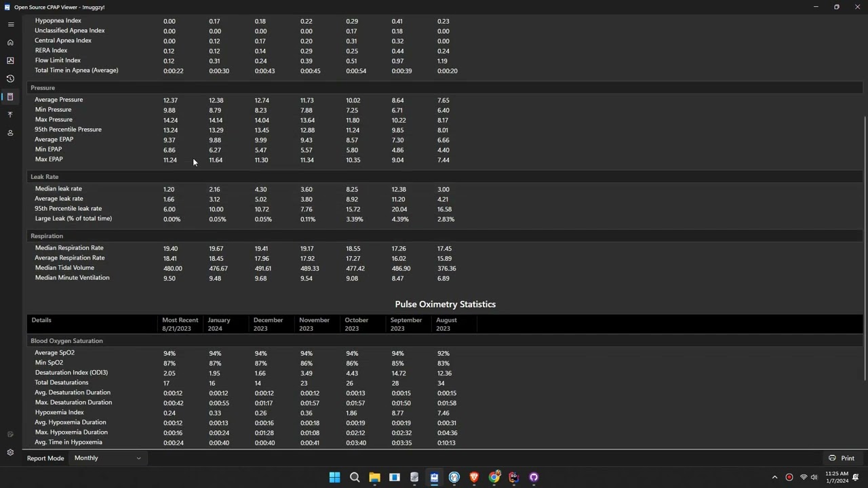Click the 95th Percentile Pressure label

pos(68,129)
